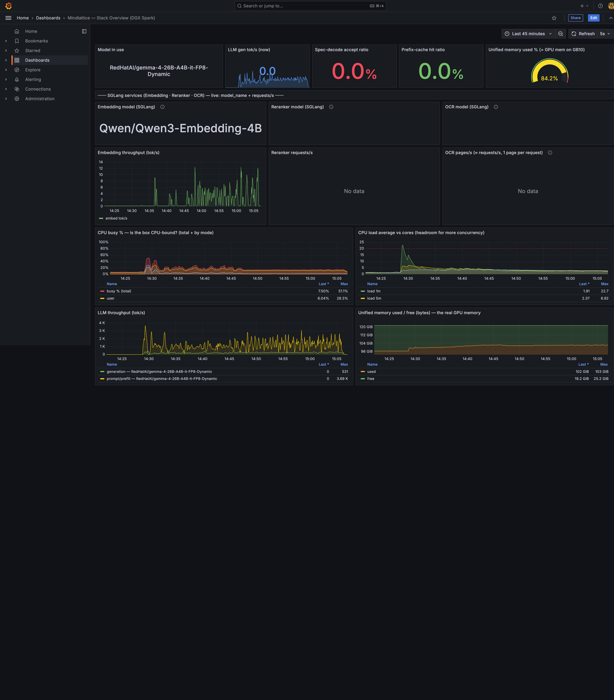Go to Dashboards breadcrumb link
The height and width of the screenshot is (700, 614).
(48, 18)
